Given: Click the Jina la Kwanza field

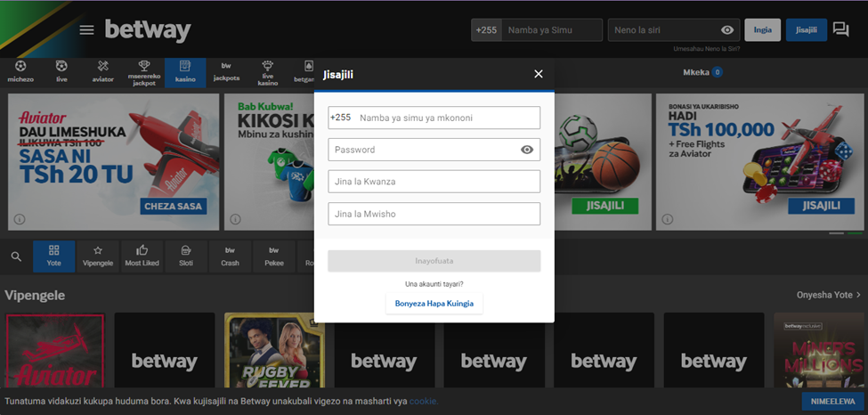Looking at the screenshot, I should click(434, 181).
